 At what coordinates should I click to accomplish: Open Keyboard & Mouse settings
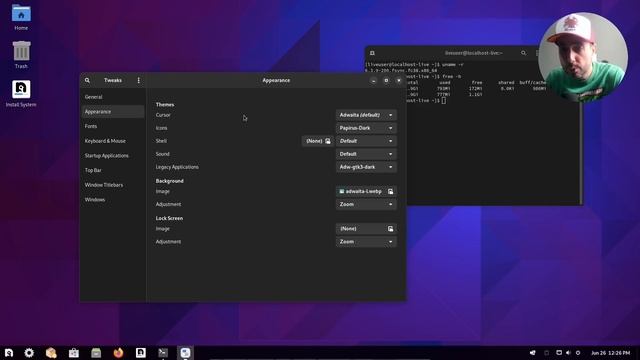pos(113,141)
